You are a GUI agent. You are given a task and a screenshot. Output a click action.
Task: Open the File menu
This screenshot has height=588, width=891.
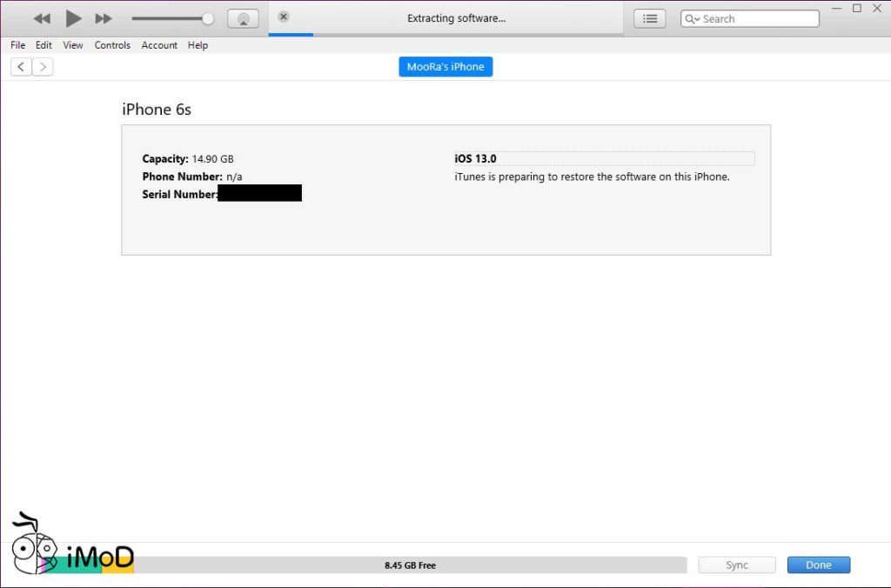tap(17, 45)
